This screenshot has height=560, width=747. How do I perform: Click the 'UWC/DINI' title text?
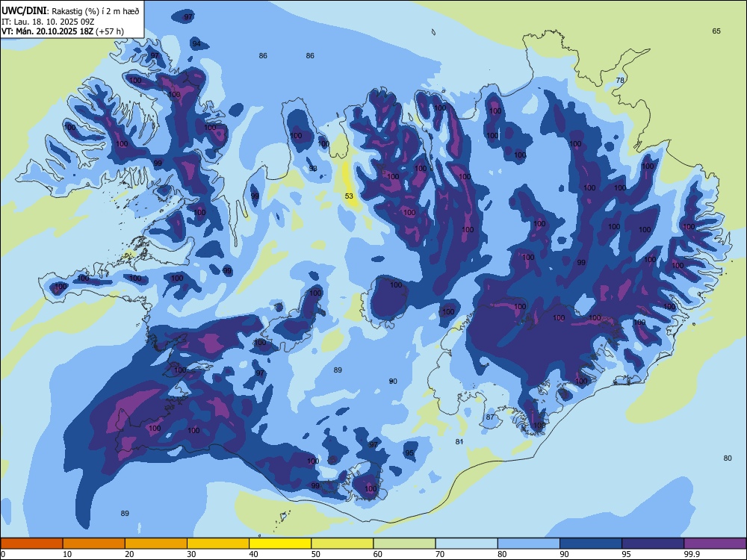24,11
